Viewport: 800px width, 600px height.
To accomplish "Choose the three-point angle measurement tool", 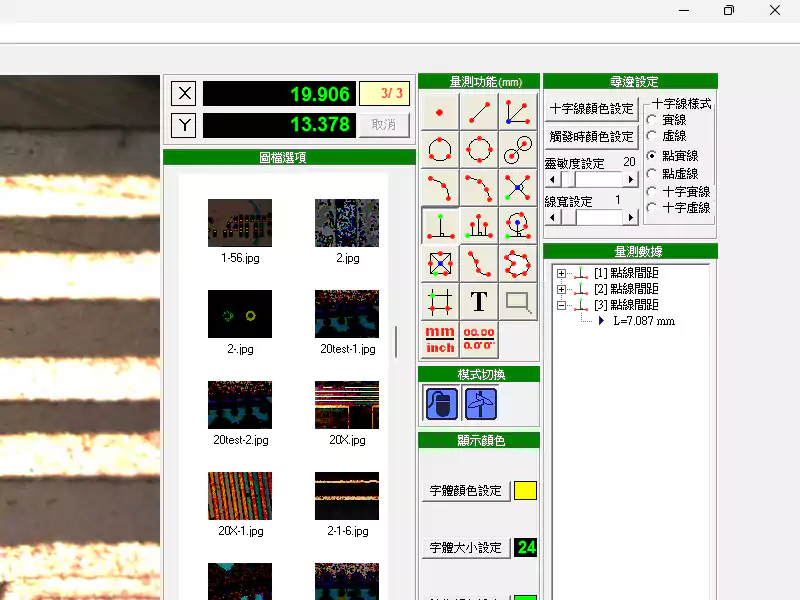I will [517, 113].
